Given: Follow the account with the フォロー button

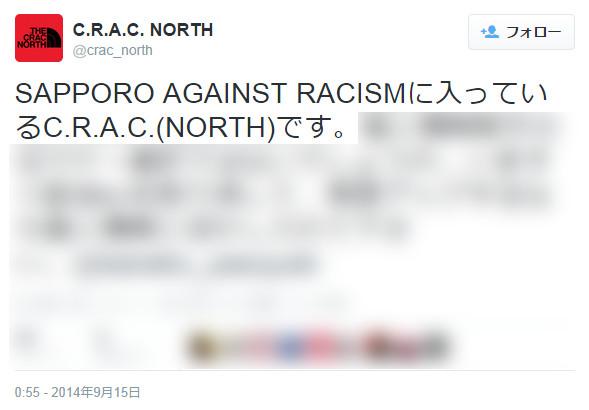Looking at the screenshot, I should click(x=521, y=32).
